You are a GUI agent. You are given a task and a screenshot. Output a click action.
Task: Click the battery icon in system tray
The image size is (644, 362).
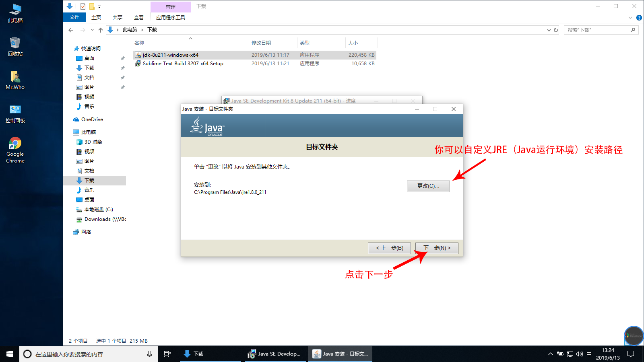(x=560, y=354)
